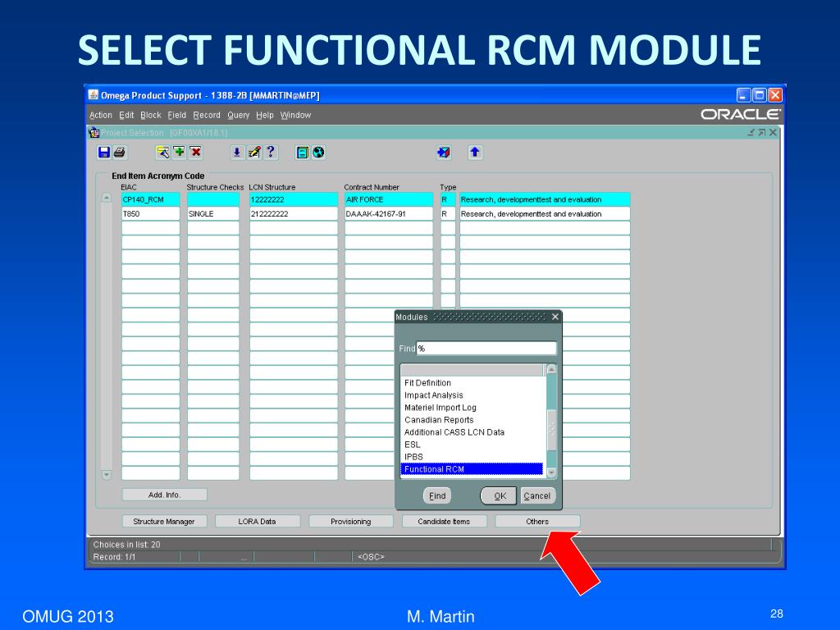Open the Window menu
Viewport: 840px width, 630px height.
click(295, 115)
